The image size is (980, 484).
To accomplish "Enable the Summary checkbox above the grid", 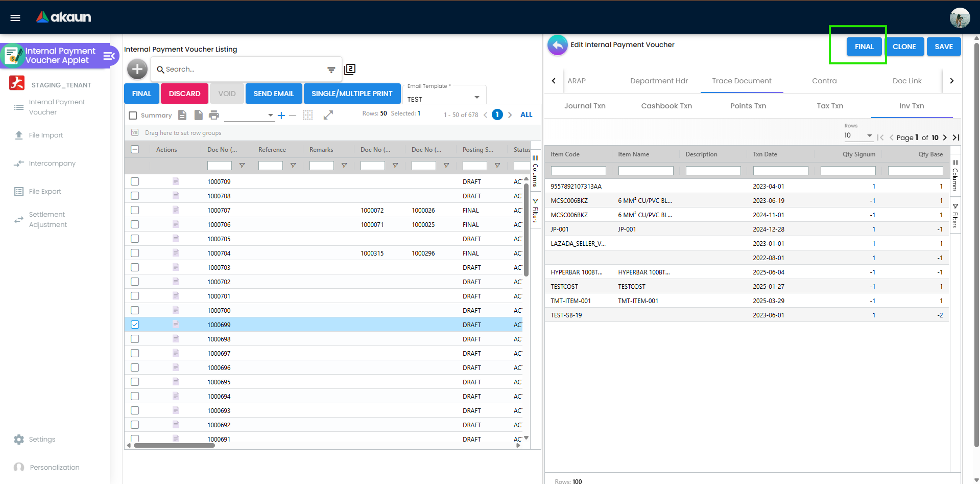I will click(x=133, y=115).
